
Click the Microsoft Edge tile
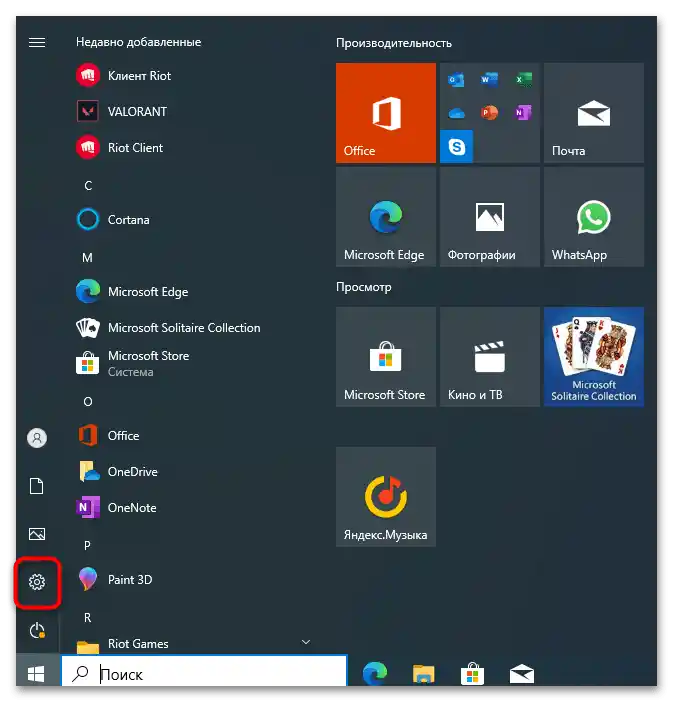(386, 217)
